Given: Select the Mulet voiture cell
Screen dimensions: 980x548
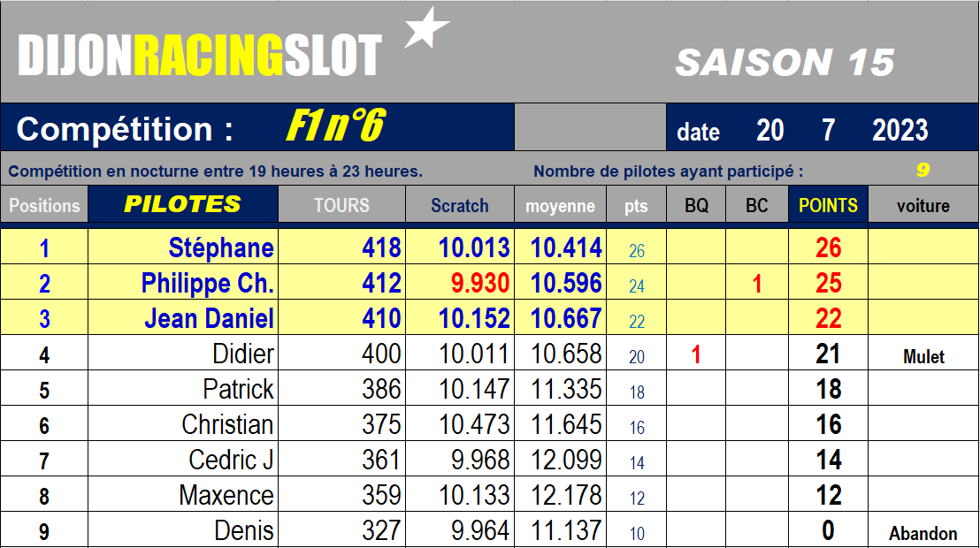Looking at the screenshot, I should pos(923,355).
